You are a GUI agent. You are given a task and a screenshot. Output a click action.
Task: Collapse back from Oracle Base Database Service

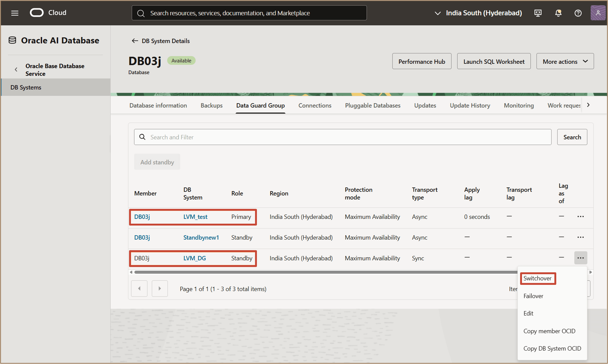16,70
